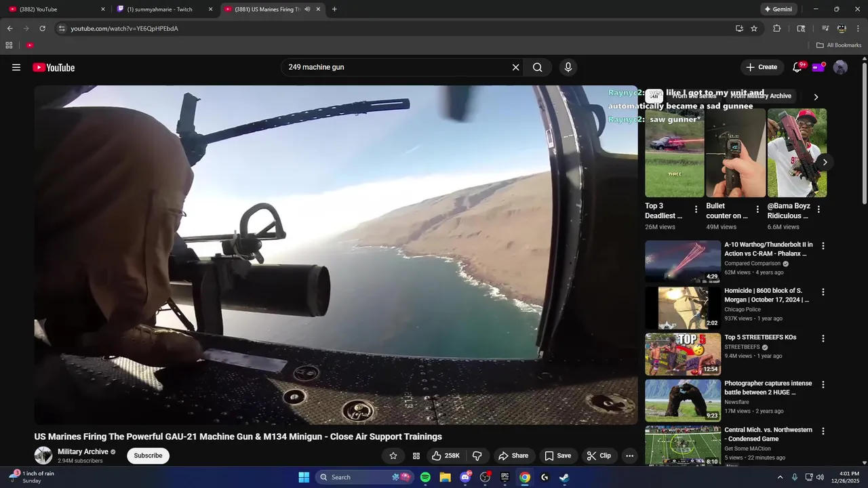Viewport: 868px width, 488px height.
Task: Open options for the Bama Boyz short
Action: coord(818,209)
